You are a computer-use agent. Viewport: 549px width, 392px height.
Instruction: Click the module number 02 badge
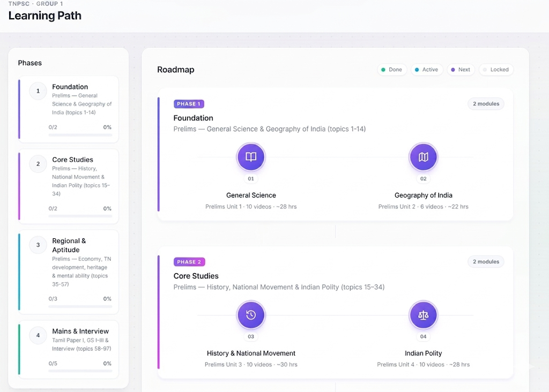[424, 179]
